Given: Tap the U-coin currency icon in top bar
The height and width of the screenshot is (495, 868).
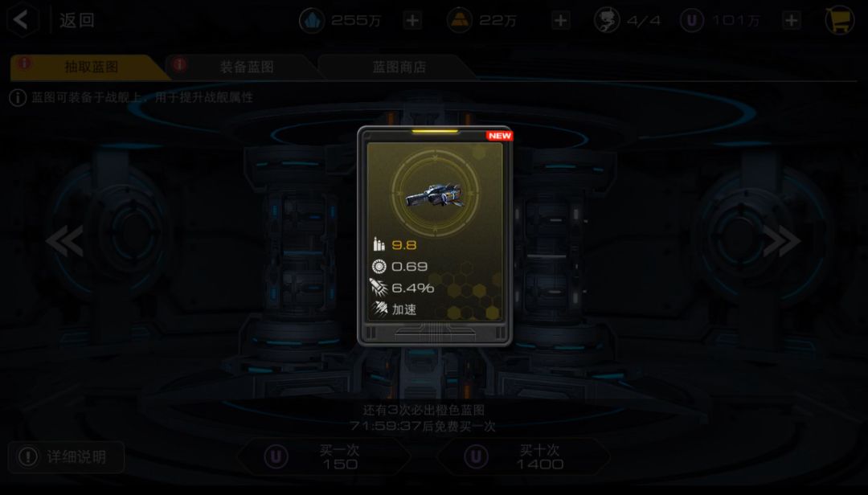Looking at the screenshot, I should pyautogui.click(x=692, y=20).
